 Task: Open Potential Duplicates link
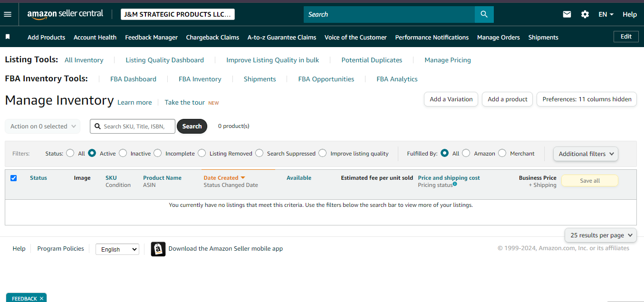point(372,60)
